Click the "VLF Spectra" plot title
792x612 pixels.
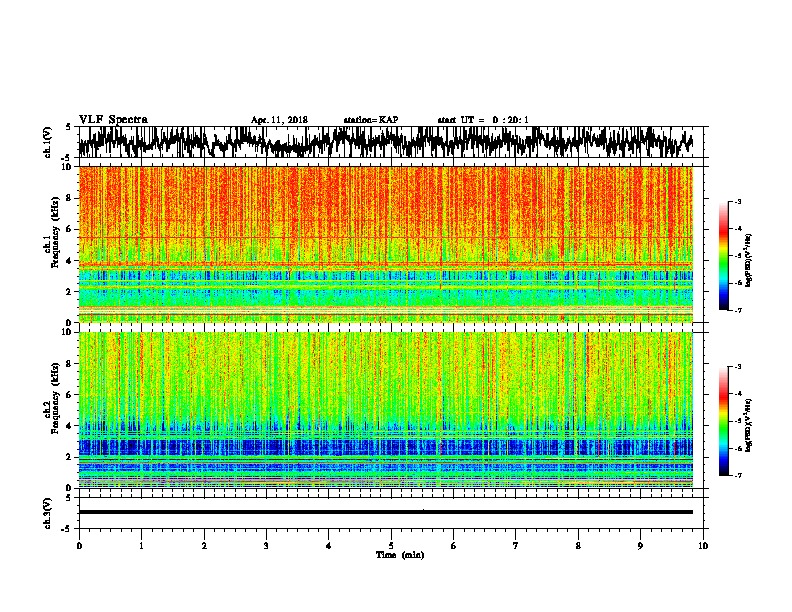(x=113, y=120)
